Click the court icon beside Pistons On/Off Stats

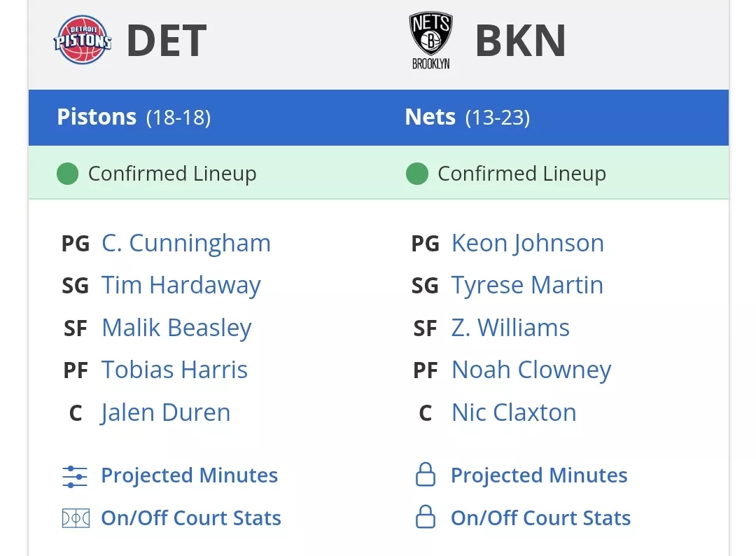76,518
